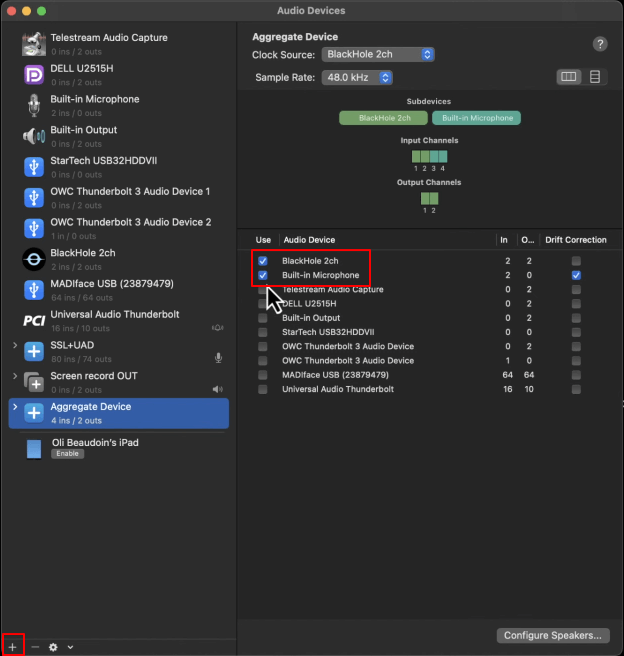
Task: Click Enable under Oli Beaudoin's iPad
Action: (x=66, y=454)
